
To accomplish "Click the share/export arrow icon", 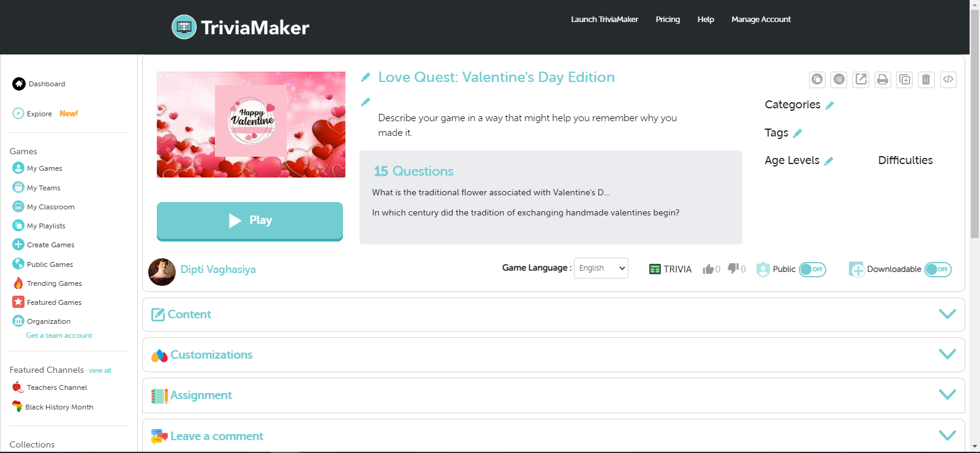I will pos(861,80).
